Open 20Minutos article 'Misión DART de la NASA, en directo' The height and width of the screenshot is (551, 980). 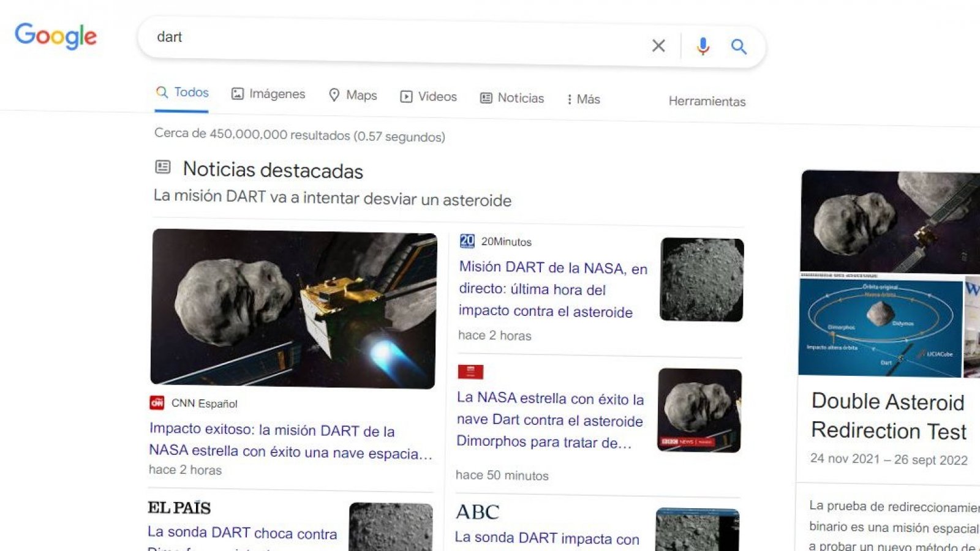coord(553,289)
